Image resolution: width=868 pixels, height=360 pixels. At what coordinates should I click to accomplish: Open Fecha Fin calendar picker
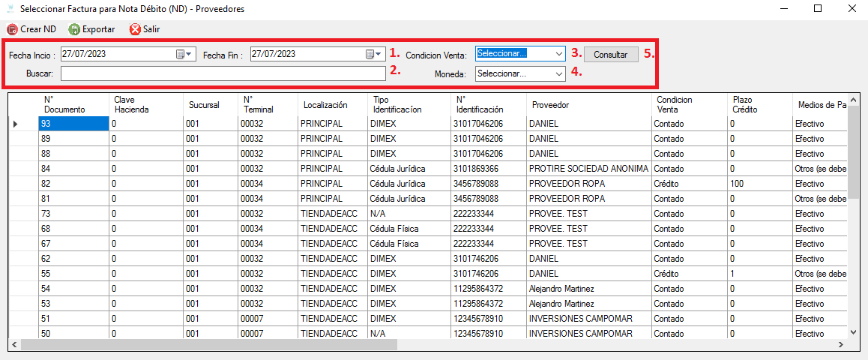tap(375, 54)
